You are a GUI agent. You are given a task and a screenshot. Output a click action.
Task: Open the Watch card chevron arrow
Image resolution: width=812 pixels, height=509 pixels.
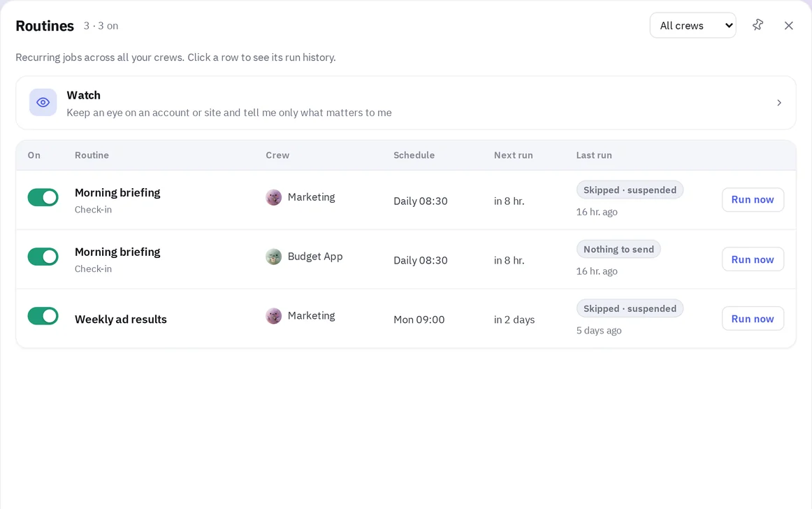tap(779, 103)
